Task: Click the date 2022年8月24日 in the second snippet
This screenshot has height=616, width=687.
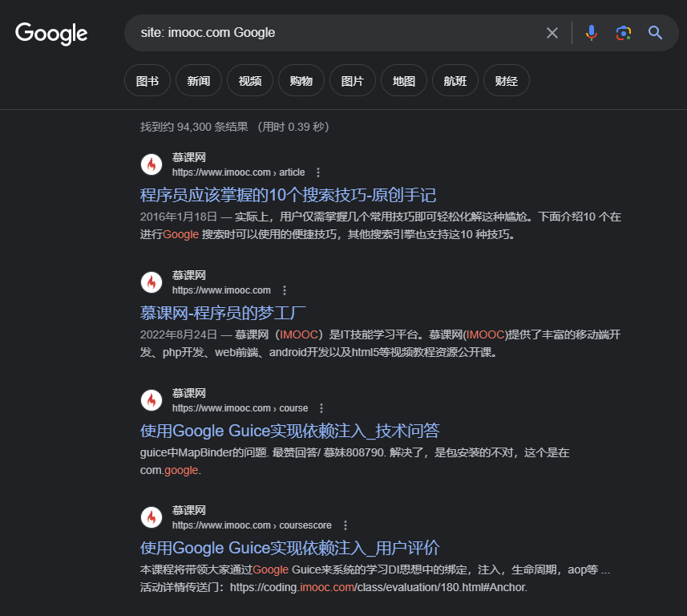Action: click(178, 334)
